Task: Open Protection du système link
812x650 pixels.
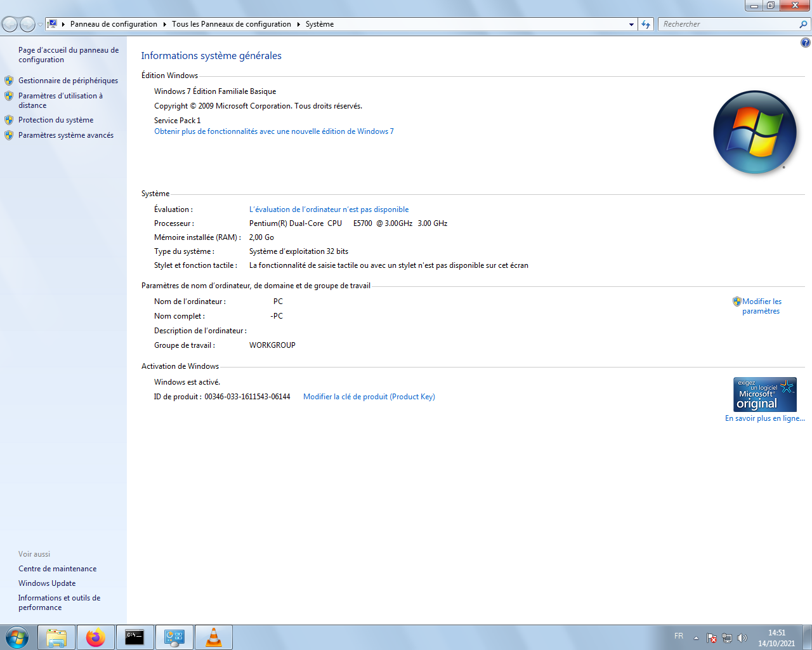Action: (56, 120)
